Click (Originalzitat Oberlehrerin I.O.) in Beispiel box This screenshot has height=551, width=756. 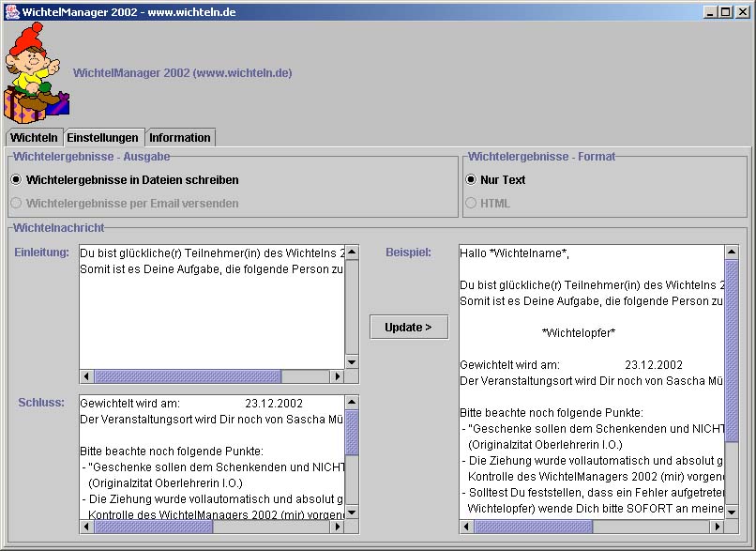pos(545,444)
